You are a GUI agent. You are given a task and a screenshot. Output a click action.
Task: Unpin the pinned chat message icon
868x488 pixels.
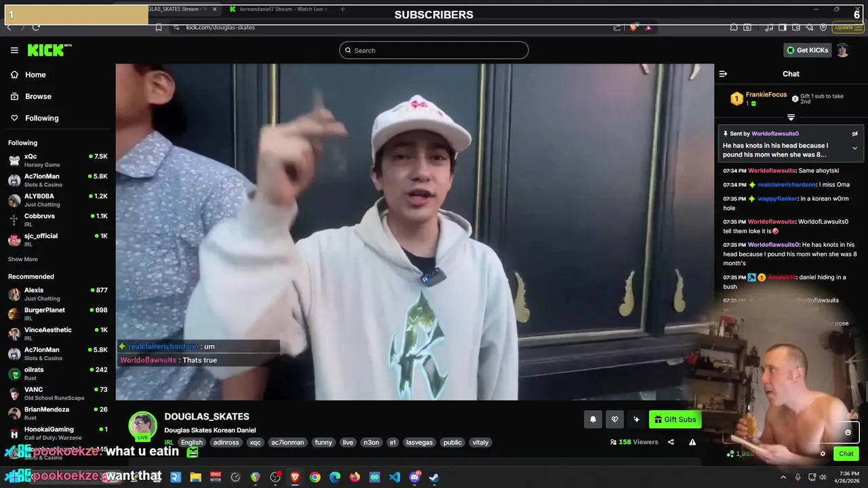(x=854, y=134)
